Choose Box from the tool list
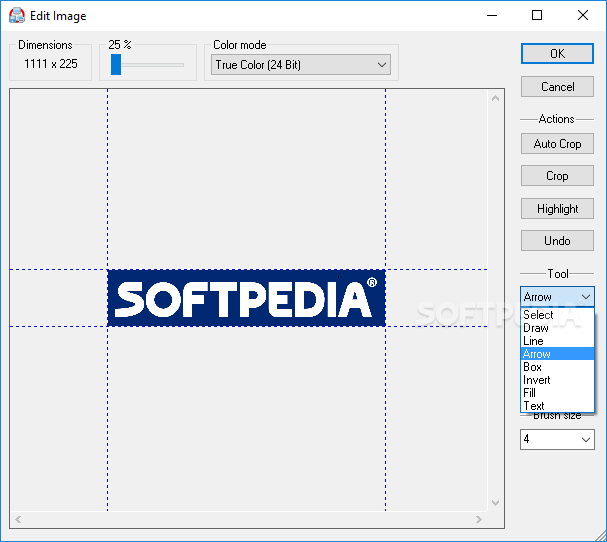 (557, 367)
